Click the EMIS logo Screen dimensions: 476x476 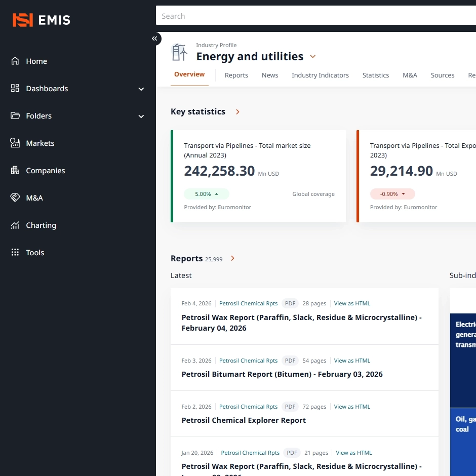pos(42,20)
